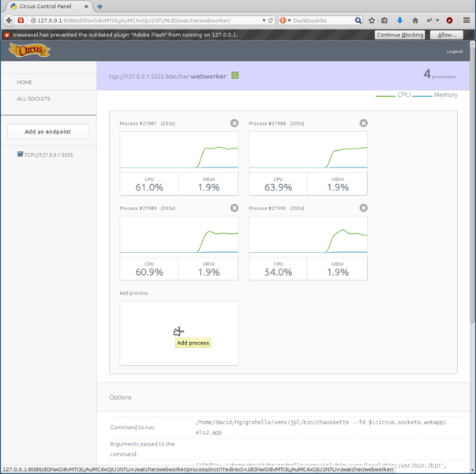
Task: Click the 60.9% CPU value
Action: (x=149, y=272)
